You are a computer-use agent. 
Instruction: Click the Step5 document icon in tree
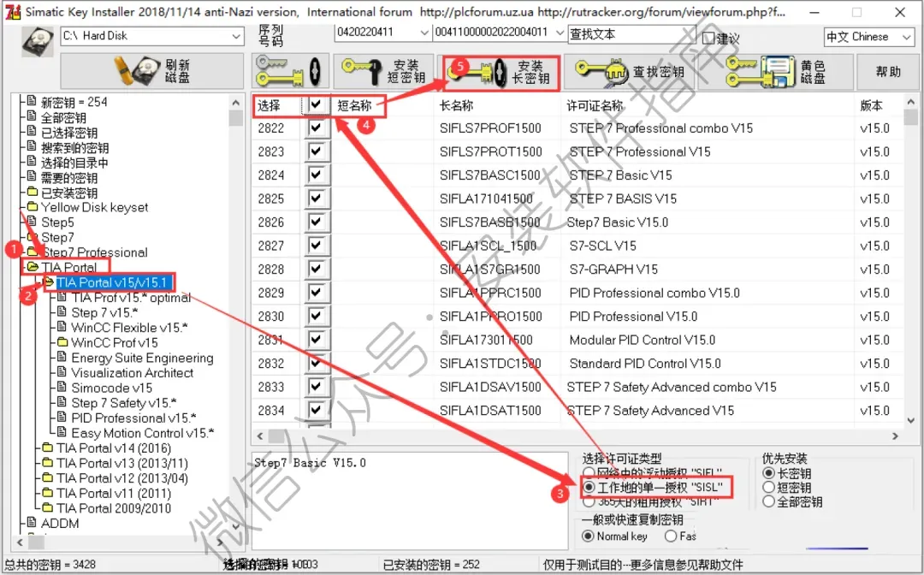[32, 222]
